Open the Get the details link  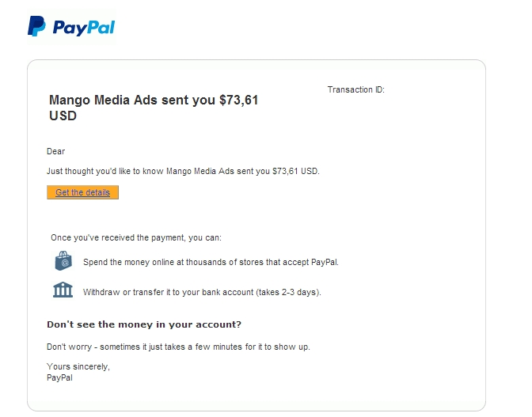click(x=83, y=192)
